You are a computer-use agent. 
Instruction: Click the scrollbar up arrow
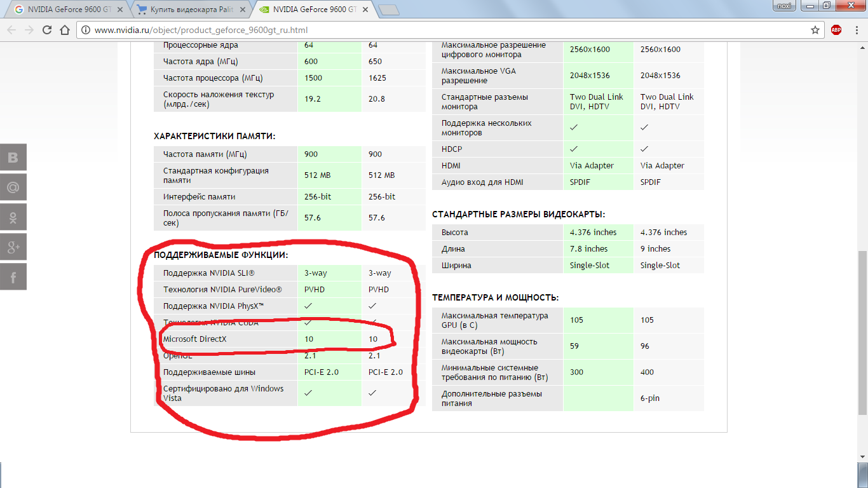click(x=862, y=47)
